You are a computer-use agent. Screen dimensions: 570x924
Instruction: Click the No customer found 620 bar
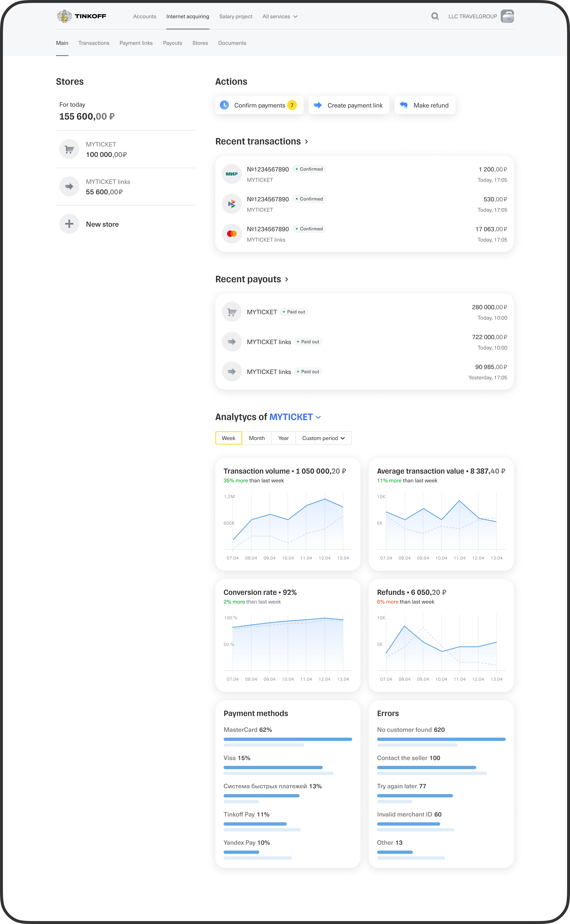coord(441,739)
